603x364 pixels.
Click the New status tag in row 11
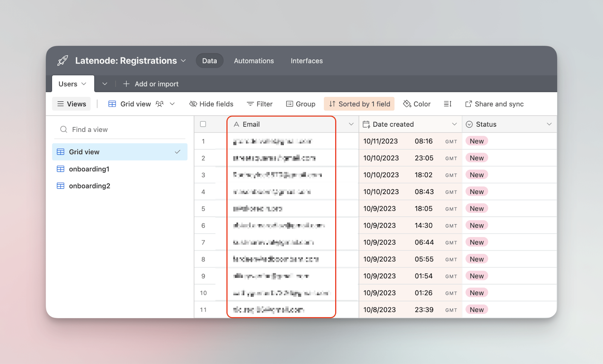[477, 310]
